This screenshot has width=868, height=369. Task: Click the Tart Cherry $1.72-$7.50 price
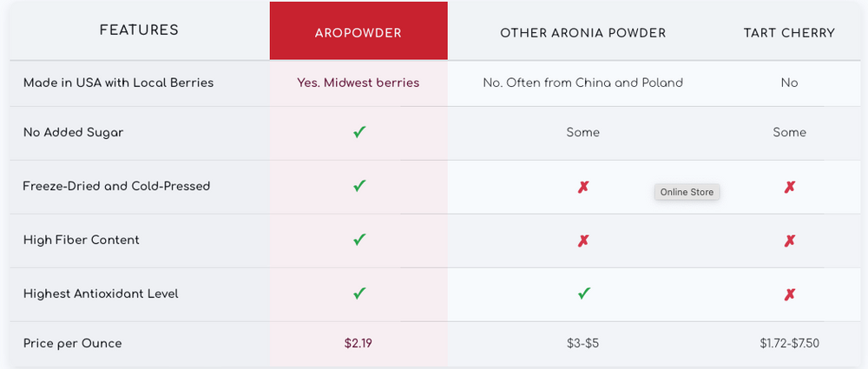coord(789,343)
